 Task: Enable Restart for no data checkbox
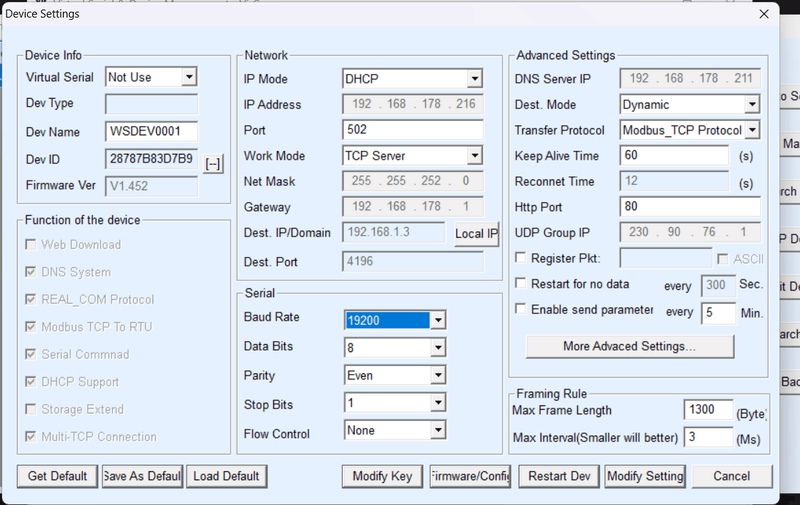(x=520, y=283)
